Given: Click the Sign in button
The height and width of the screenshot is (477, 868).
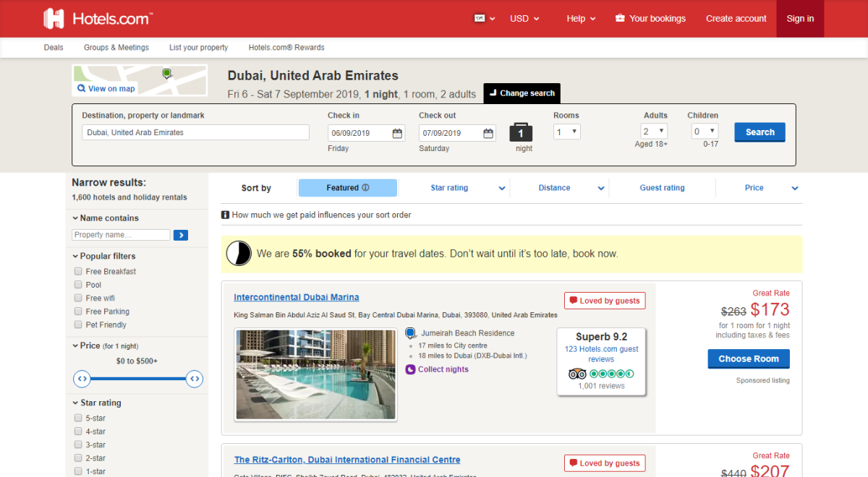Looking at the screenshot, I should tap(800, 19).
